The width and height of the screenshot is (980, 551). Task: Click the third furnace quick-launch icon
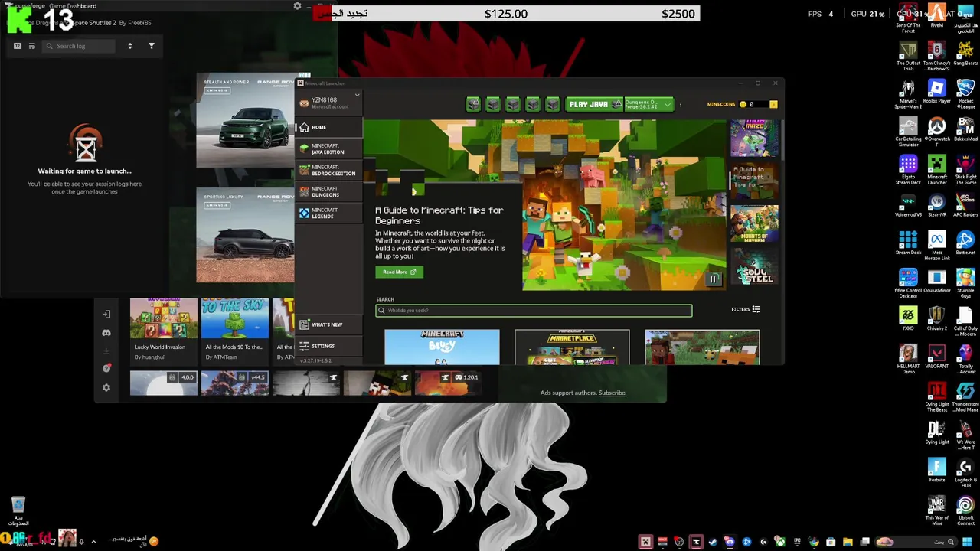point(513,104)
